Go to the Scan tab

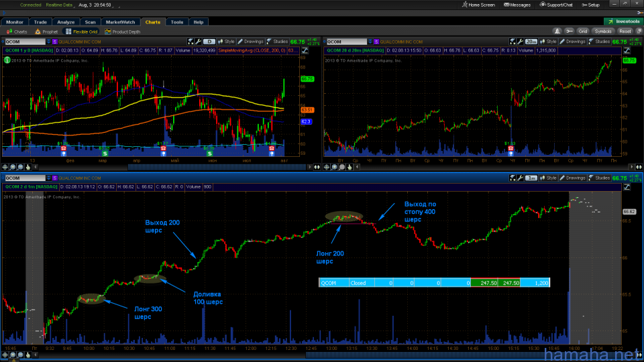(90, 22)
